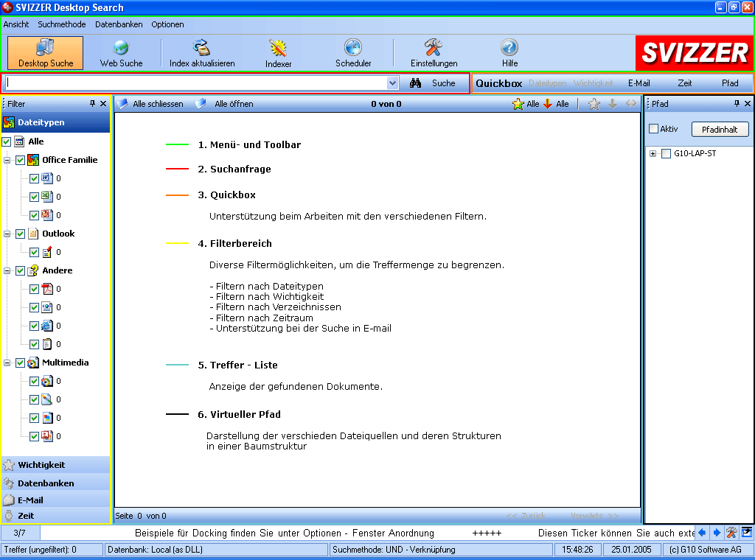This screenshot has height=560, width=755.
Task: Toggle the Office Familie checkbox
Action: point(20,160)
